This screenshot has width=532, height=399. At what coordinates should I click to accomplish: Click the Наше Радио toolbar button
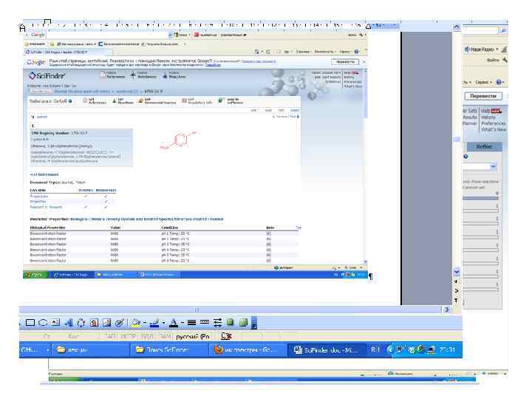click(481, 50)
